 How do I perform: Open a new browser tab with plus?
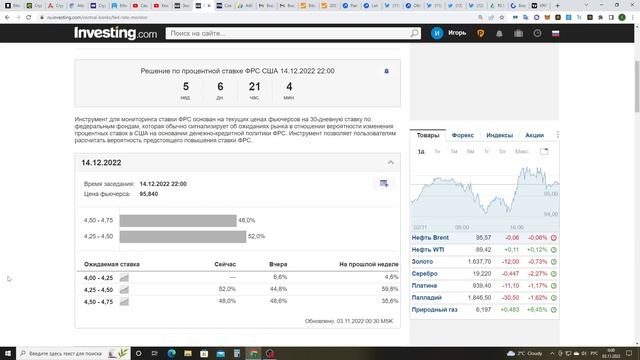(558, 6)
